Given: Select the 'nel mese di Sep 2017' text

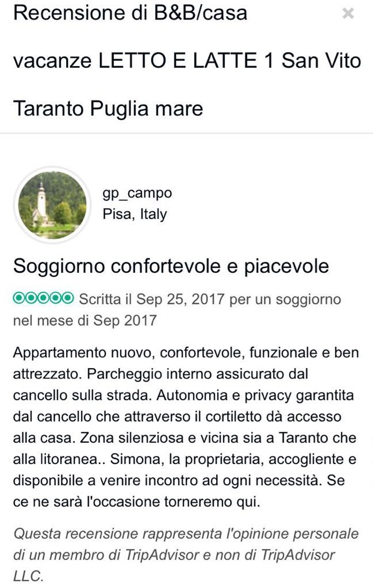Looking at the screenshot, I should click(x=85, y=320).
